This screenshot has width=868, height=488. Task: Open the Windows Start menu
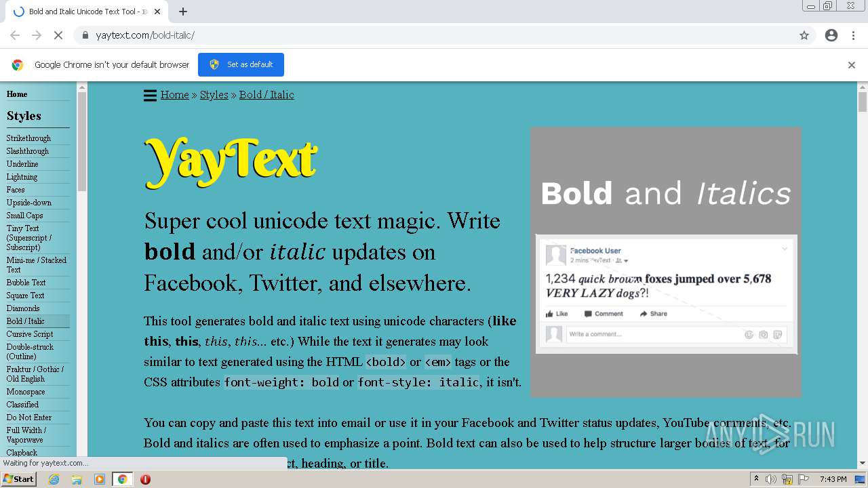(19, 479)
